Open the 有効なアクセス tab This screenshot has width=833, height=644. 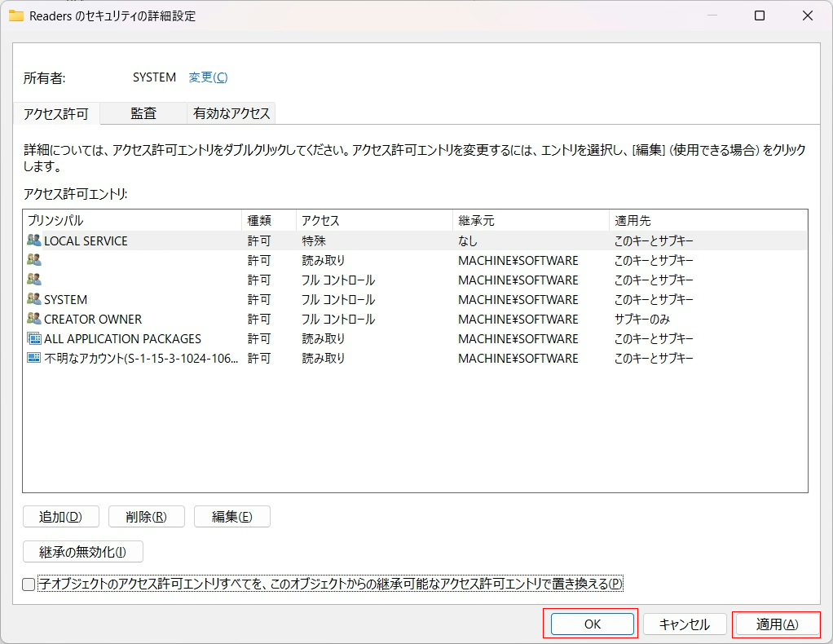pyautogui.click(x=231, y=113)
